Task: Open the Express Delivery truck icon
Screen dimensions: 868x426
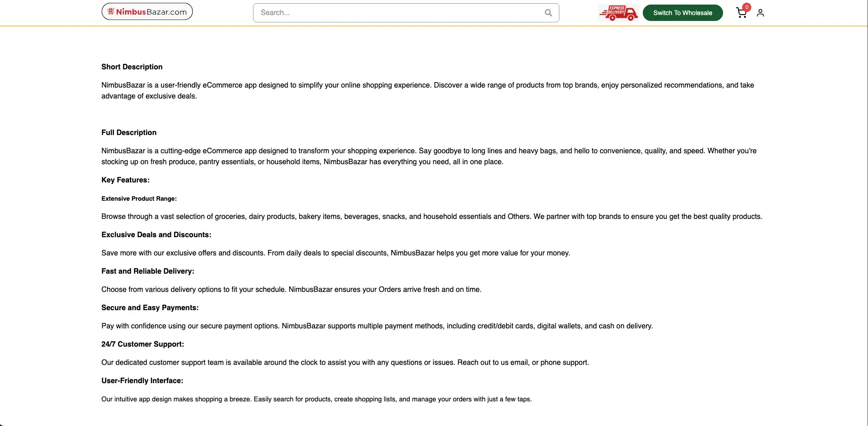Action: coord(618,13)
